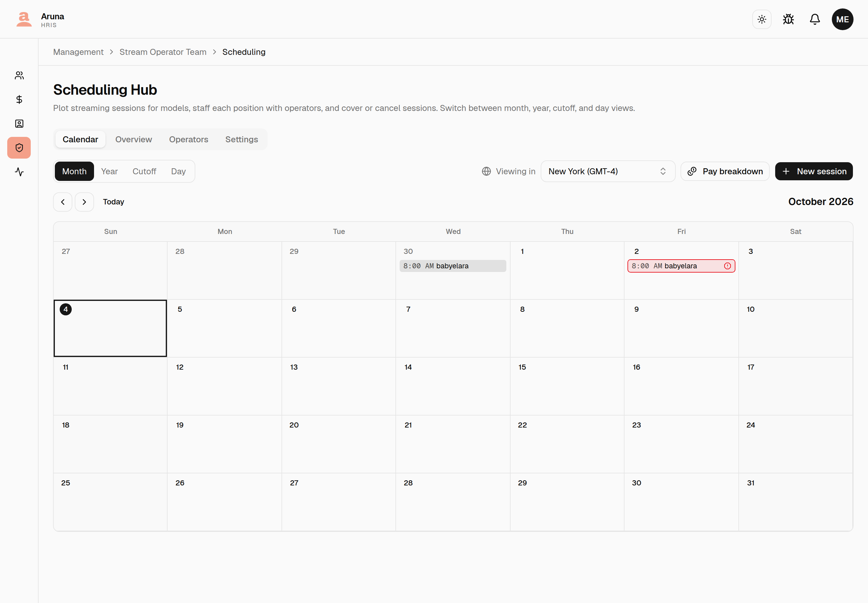Viewport: 868px width, 603px height.
Task: Go to previous month arrow
Action: coord(63,202)
